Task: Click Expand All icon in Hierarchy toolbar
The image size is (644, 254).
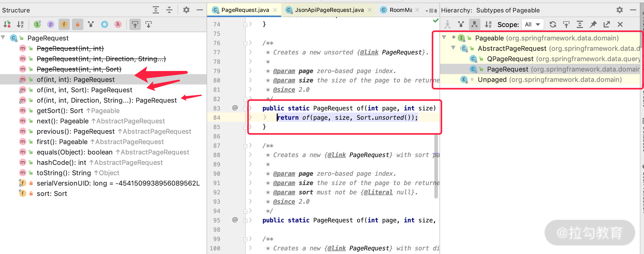Action: pos(580,24)
